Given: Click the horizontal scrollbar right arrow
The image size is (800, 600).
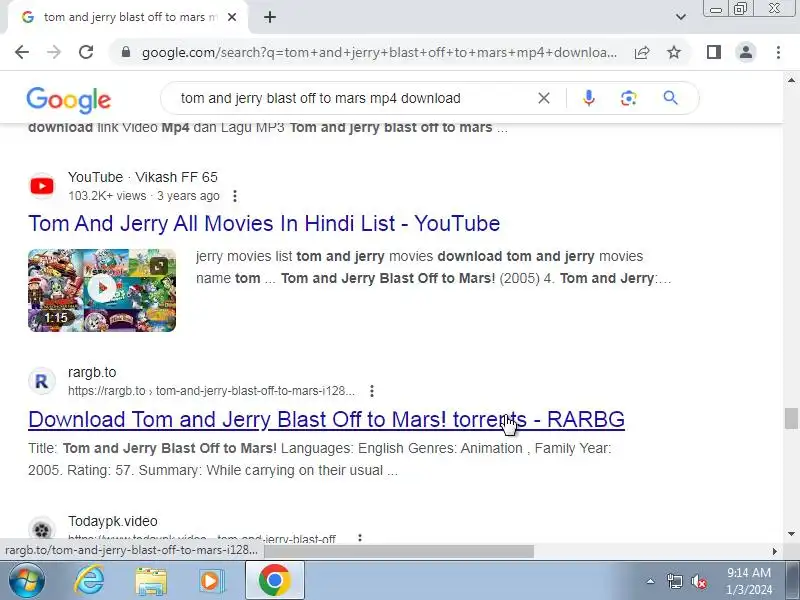Looking at the screenshot, I should pyautogui.click(x=774, y=551).
